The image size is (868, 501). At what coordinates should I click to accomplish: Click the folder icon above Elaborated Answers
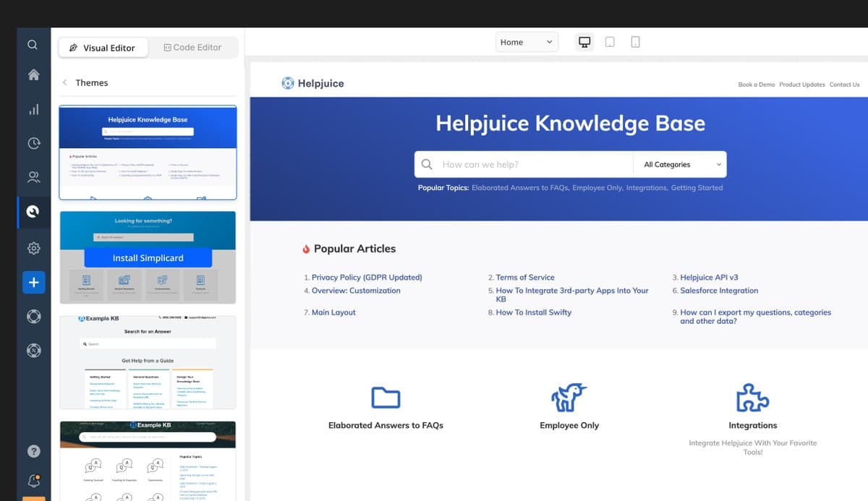coord(386,398)
